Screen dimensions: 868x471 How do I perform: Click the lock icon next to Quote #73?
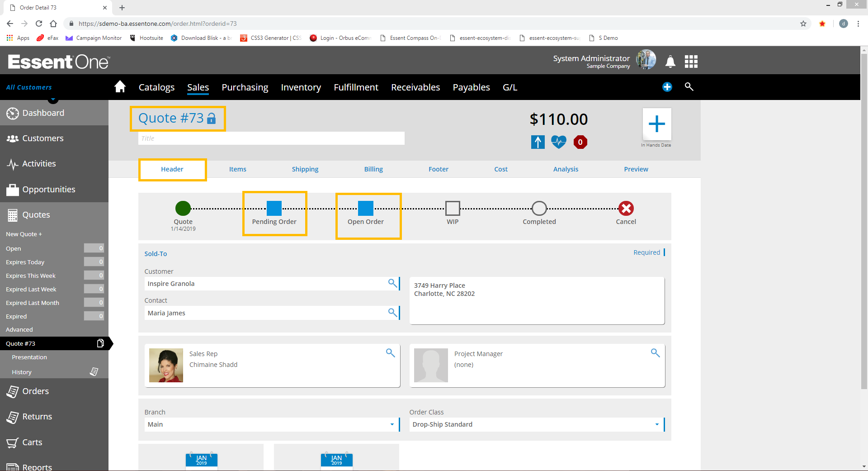(x=212, y=119)
